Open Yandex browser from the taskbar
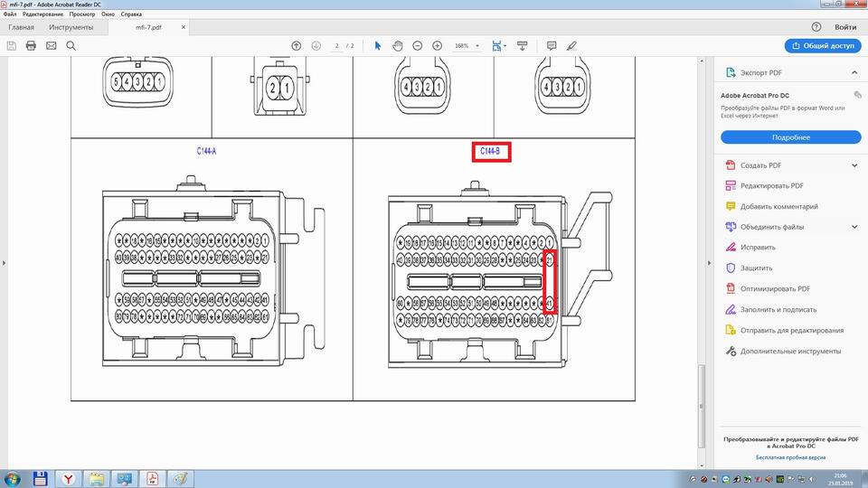The image size is (868, 488). (x=67, y=478)
